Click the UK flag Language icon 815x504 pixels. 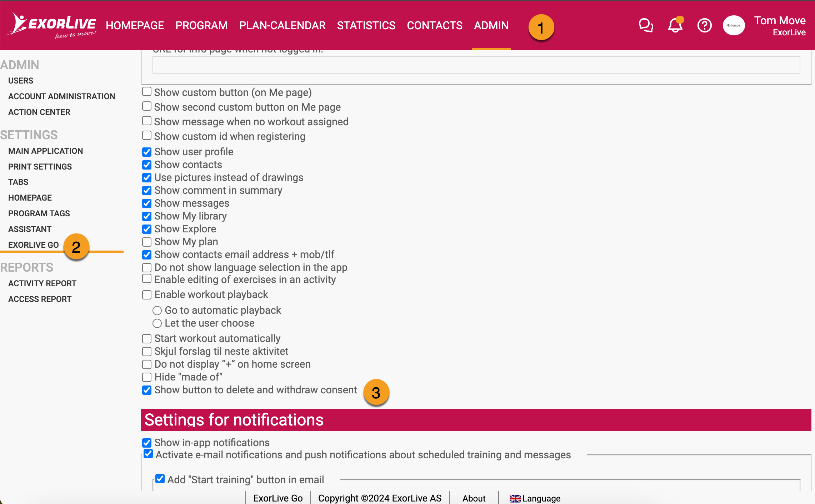coord(515,498)
